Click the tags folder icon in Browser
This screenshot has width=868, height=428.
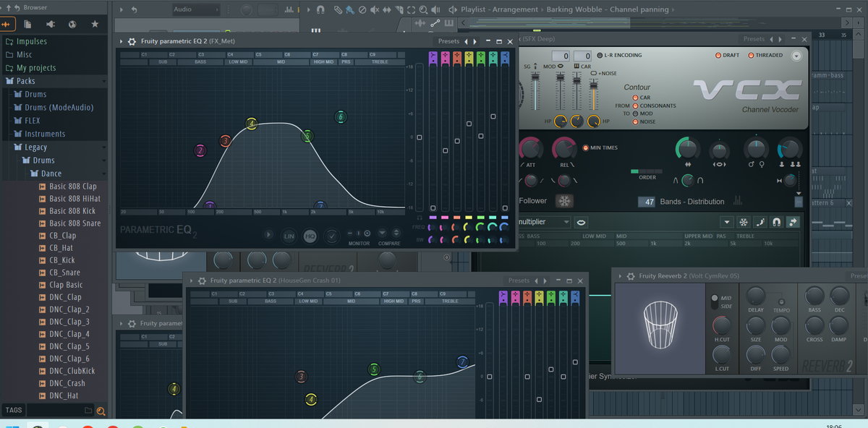click(x=88, y=411)
